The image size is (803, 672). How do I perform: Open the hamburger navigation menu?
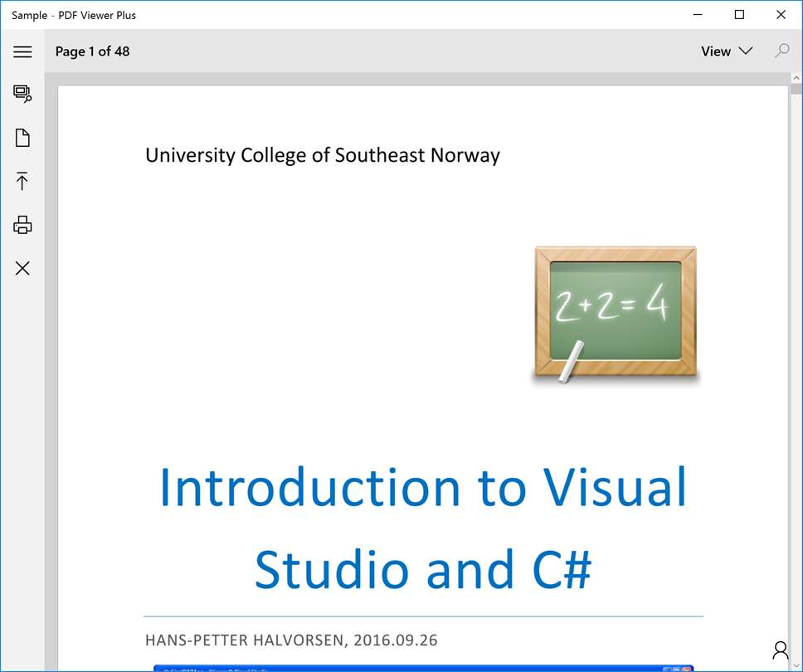point(22,51)
